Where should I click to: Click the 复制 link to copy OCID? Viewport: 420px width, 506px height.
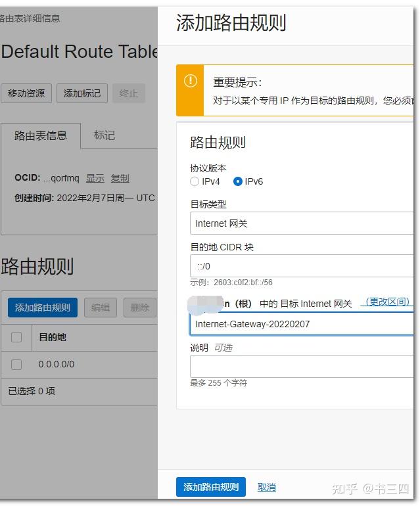(x=120, y=178)
